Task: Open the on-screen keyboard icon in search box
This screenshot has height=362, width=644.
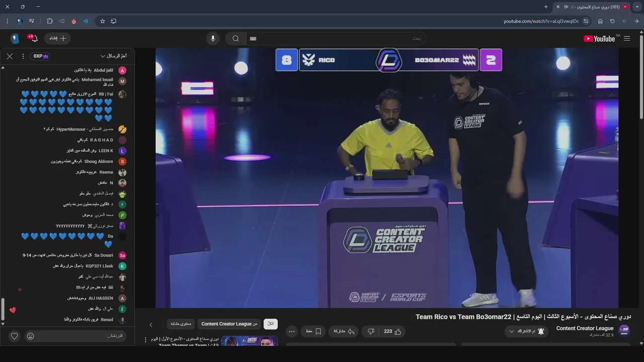Action: (x=253, y=39)
